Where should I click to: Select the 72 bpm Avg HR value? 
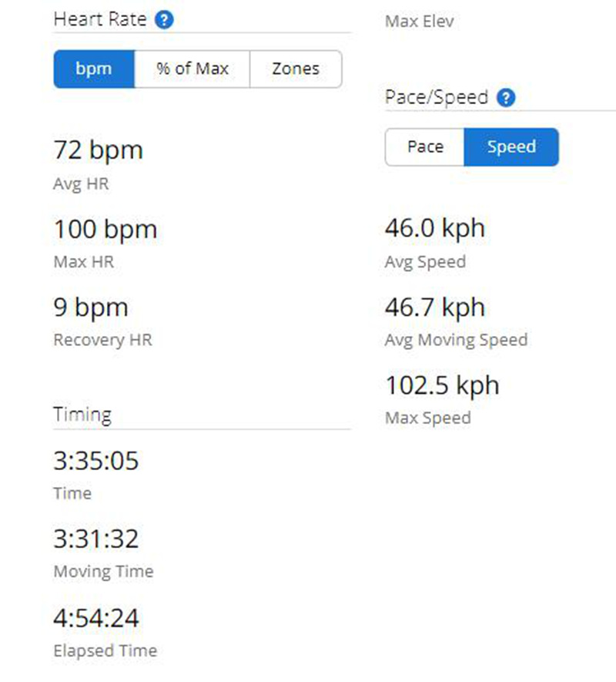point(99,151)
